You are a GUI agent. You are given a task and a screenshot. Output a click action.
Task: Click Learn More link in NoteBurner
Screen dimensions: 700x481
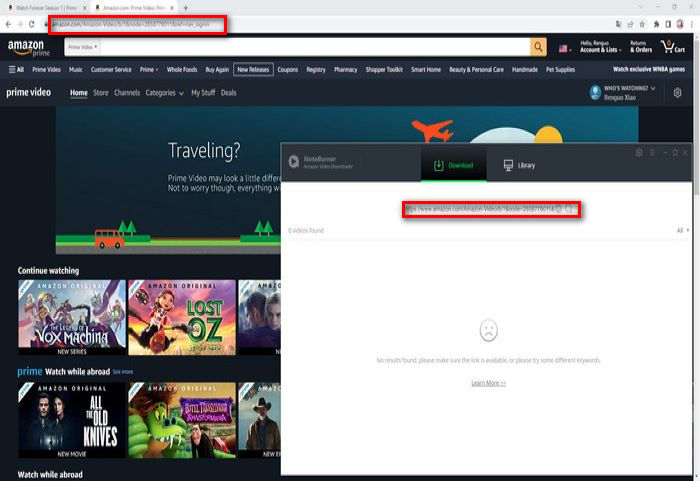tap(488, 383)
